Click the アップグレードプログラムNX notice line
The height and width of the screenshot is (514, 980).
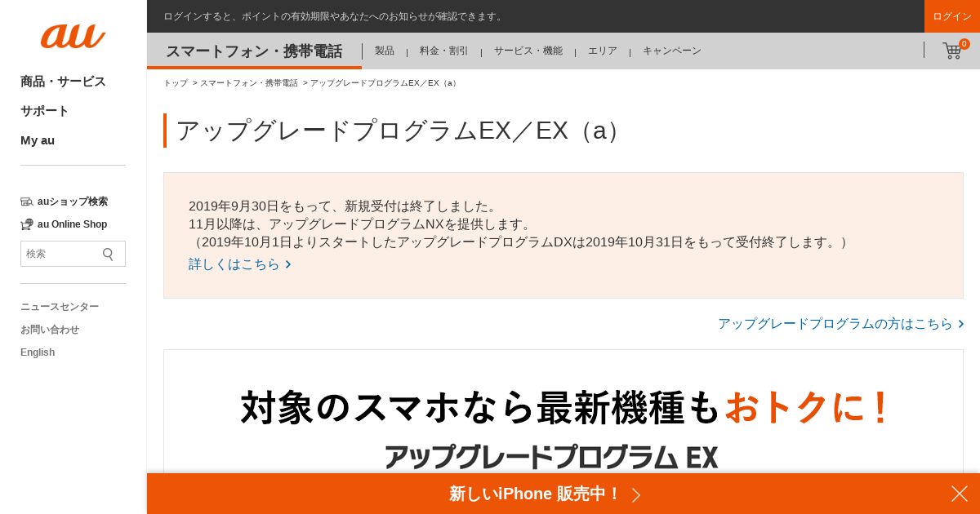tap(362, 224)
